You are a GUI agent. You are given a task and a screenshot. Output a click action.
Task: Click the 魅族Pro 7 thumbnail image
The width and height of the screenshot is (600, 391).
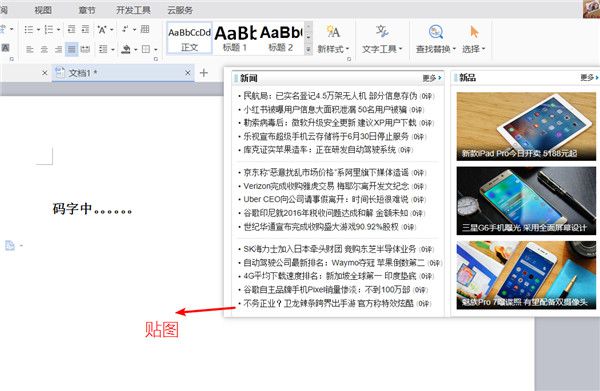point(526,275)
